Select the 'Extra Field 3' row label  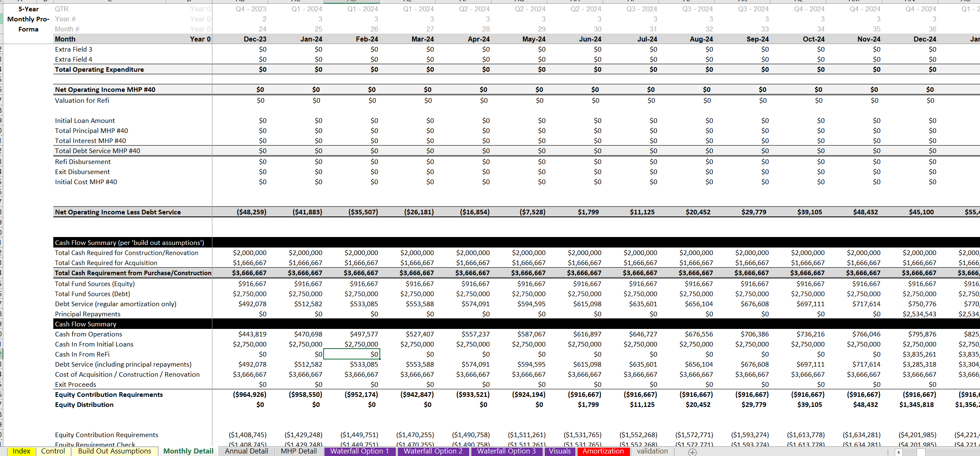point(73,49)
